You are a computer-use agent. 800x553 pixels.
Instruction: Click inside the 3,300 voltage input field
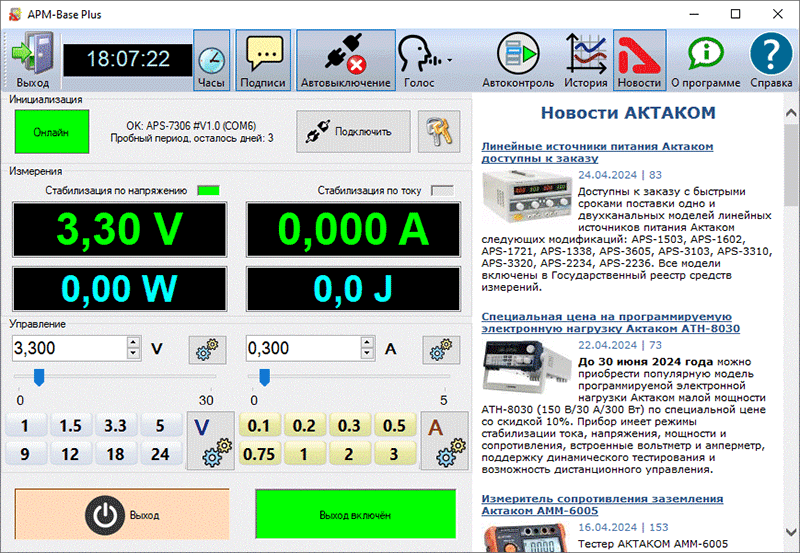pos(68,348)
